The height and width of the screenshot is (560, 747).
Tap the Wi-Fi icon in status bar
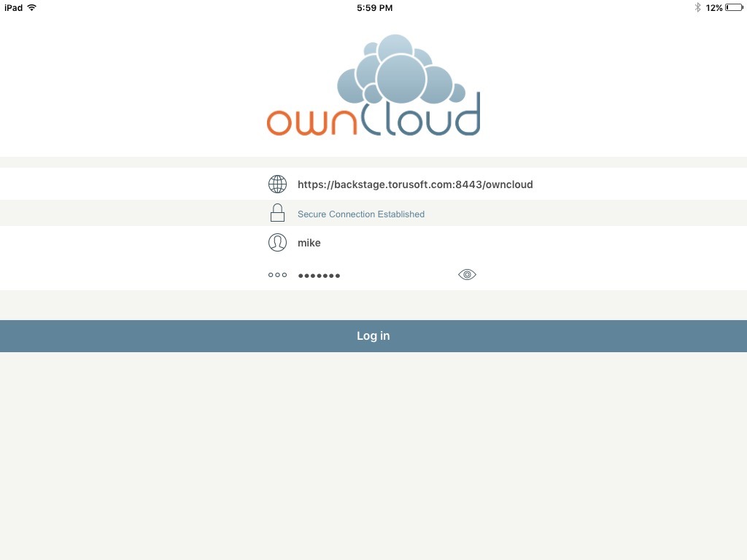click(x=32, y=7)
